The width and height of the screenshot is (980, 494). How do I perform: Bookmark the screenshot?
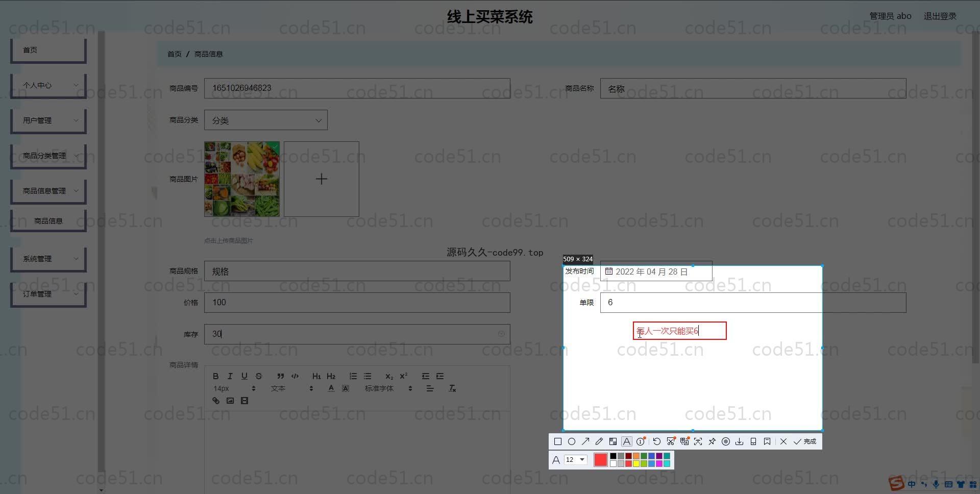767,441
